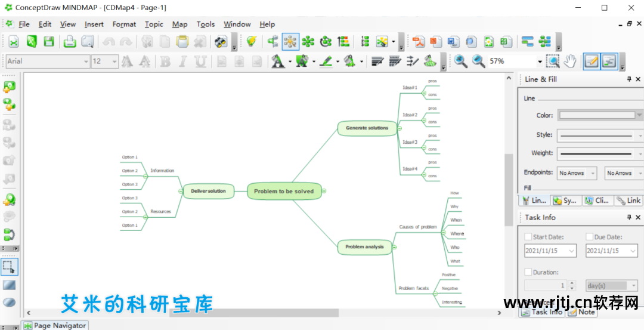Open the Map menu
This screenshot has width=644, height=330.
179,24
